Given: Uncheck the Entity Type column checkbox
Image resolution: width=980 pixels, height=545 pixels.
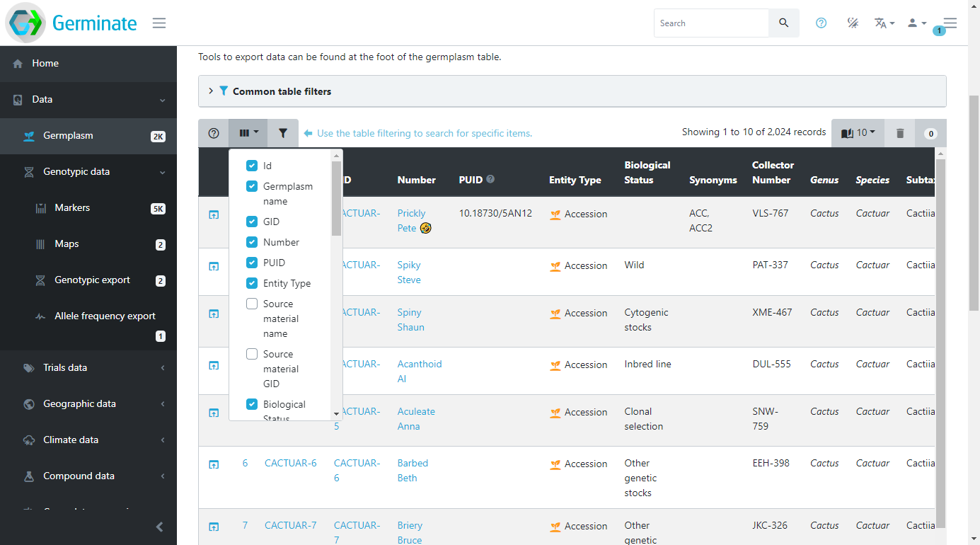Looking at the screenshot, I should point(252,283).
